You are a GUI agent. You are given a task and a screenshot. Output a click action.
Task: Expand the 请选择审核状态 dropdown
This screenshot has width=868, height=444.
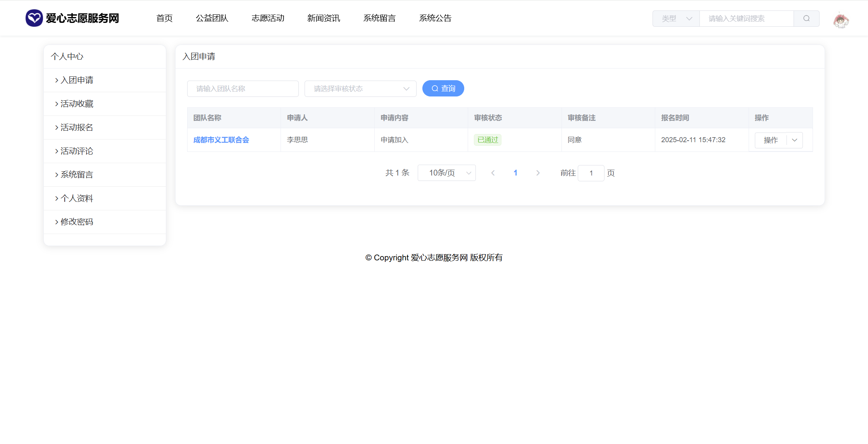coord(360,89)
